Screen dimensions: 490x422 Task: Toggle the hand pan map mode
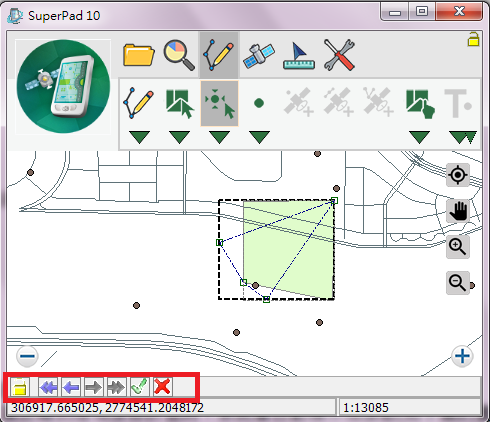pos(458,211)
